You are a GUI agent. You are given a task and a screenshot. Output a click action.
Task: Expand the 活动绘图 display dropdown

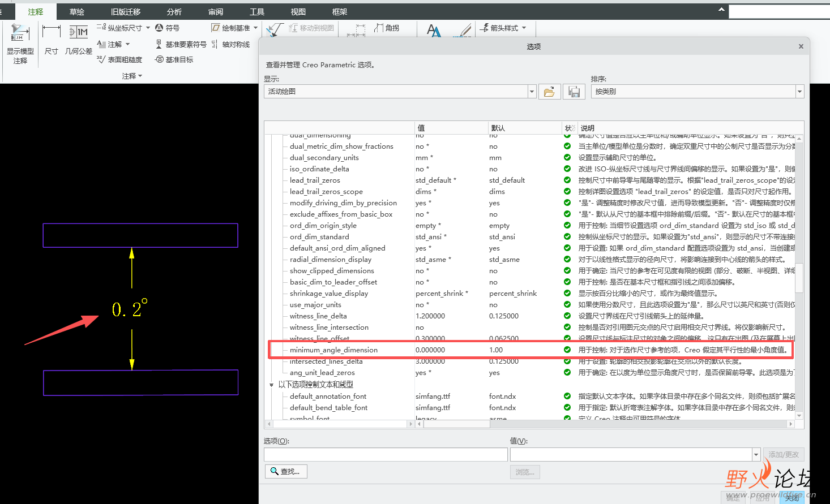531,91
